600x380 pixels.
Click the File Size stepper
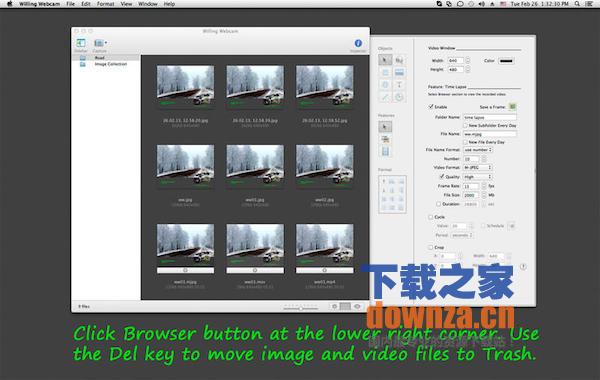pos(484,195)
